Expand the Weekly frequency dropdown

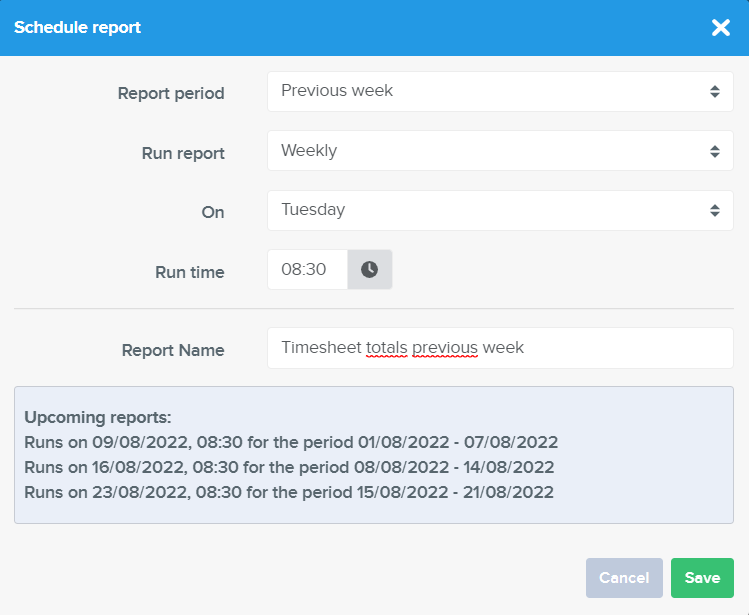[500, 151]
